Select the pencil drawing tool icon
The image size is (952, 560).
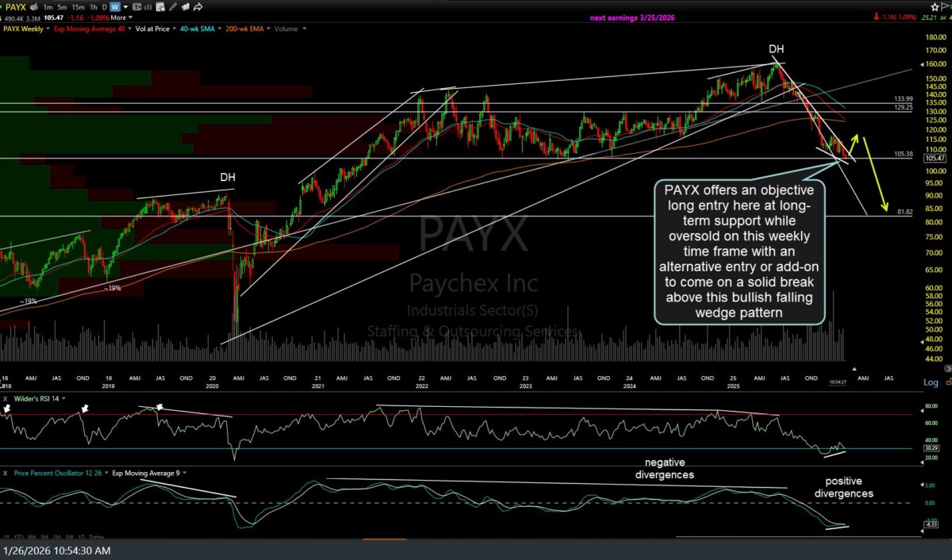[173, 7]
